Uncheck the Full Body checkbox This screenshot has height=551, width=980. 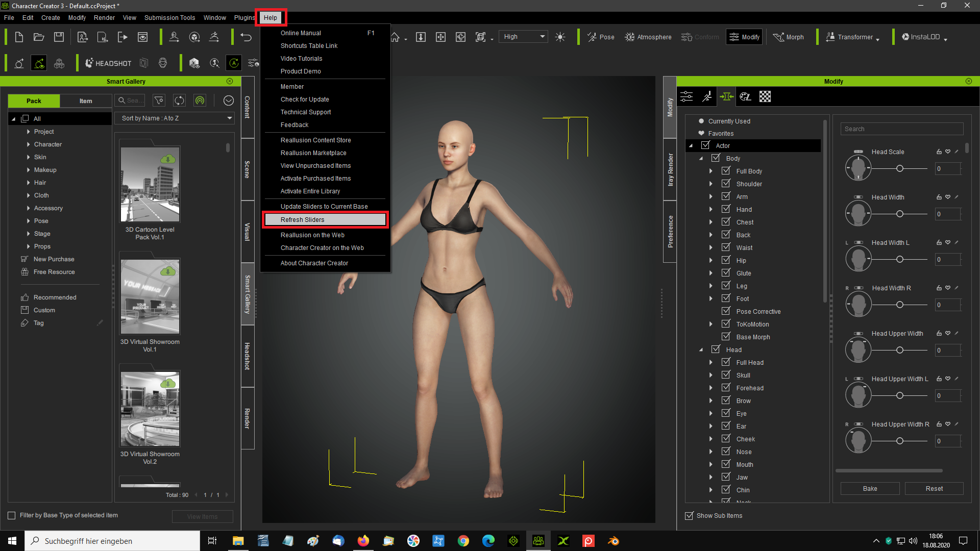(726, 171)
